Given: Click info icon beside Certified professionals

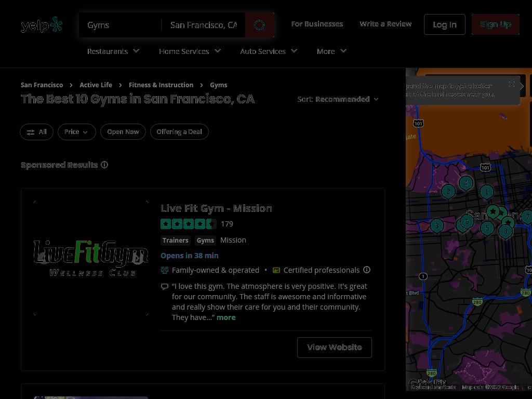Looking at the screenshot, I should (367, 270).
